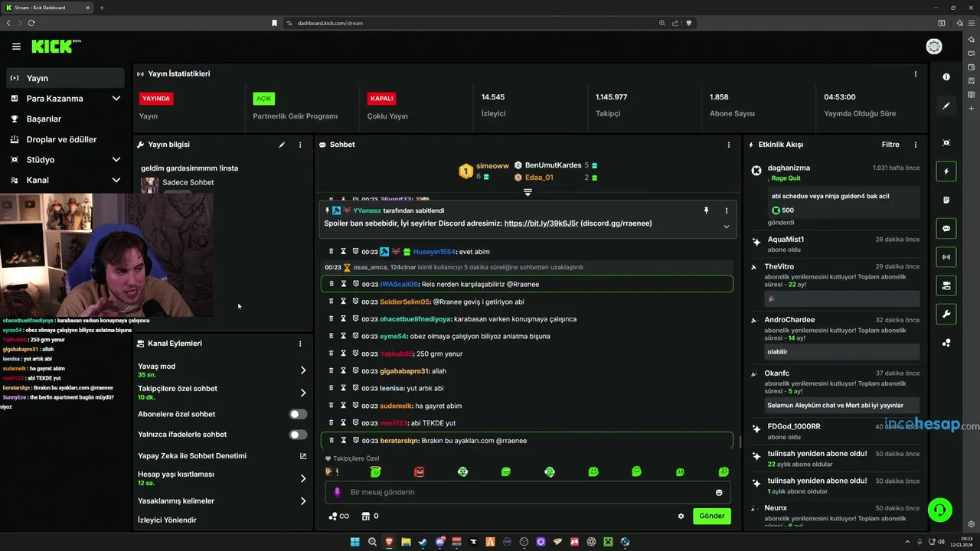The image size is (980, 551).
Task: Open Takipçilere özel sohbet chevron
Action: tap(303, 393)
